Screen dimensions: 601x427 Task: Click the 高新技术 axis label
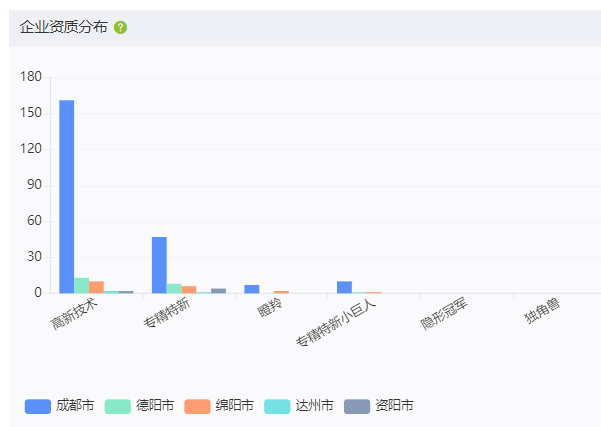point(76,313)
